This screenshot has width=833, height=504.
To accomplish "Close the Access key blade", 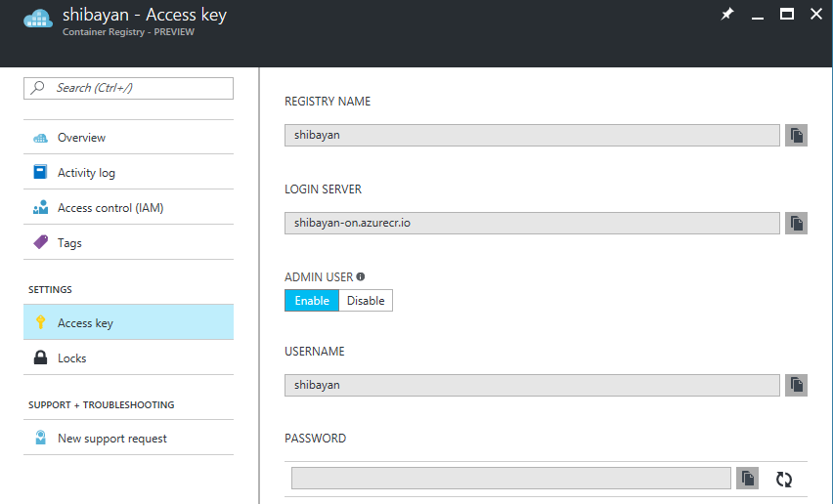I will [816, 14].
